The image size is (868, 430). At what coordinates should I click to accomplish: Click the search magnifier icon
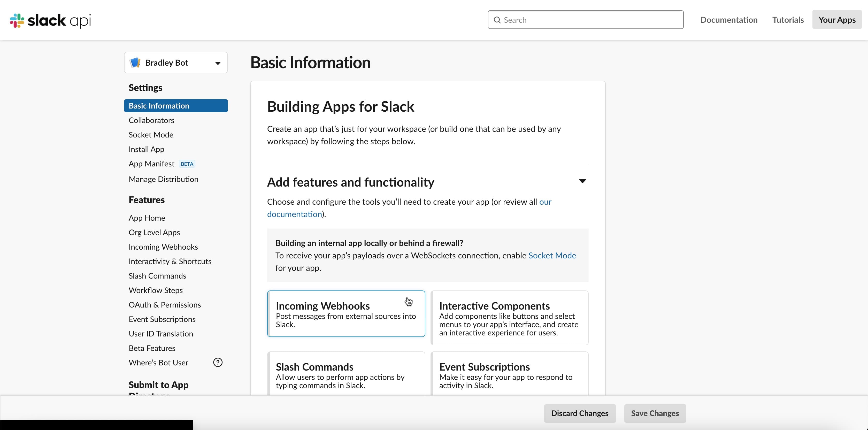coord(497,20)
